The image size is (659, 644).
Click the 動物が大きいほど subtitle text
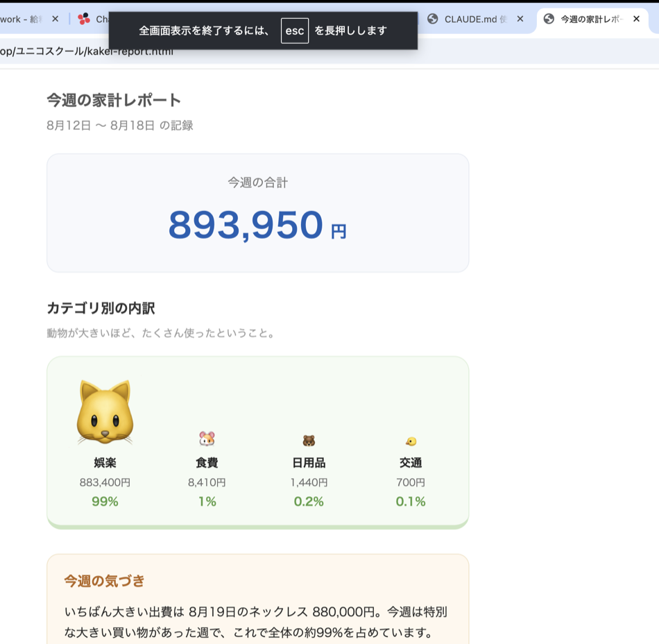point(161,333)
